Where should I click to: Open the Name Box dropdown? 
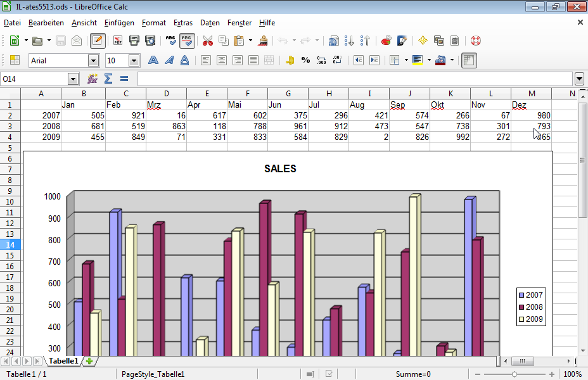[x=73, y=79]
